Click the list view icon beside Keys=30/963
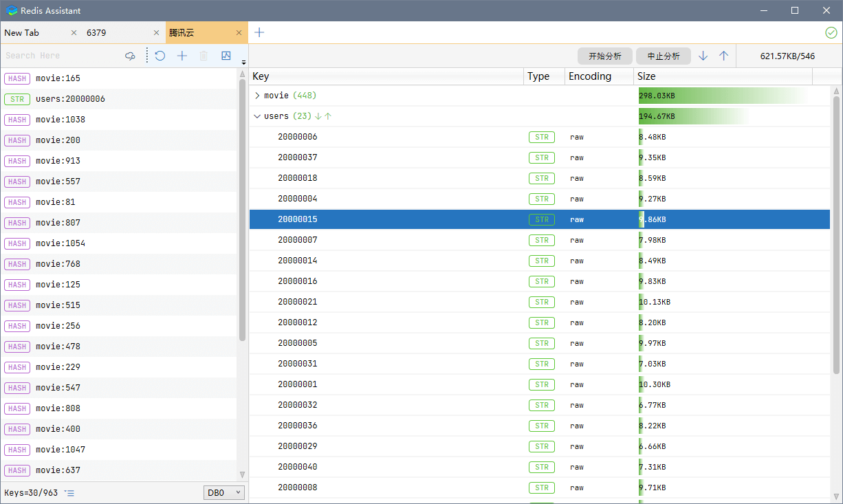 [69, 493]
